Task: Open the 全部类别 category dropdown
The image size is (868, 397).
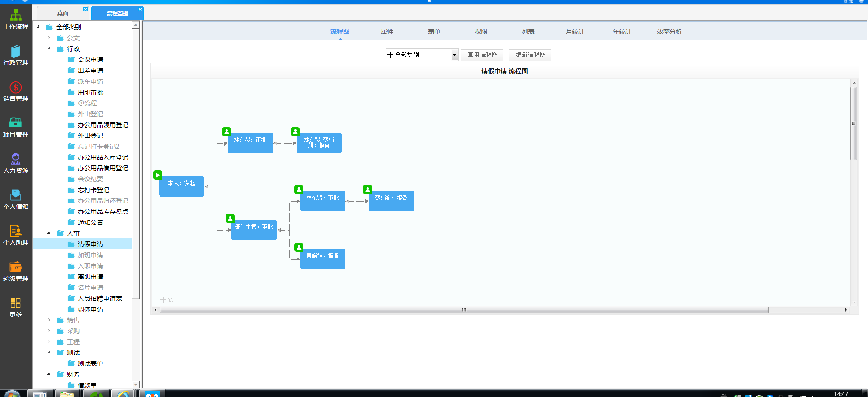Action: [x=422, y=55]
